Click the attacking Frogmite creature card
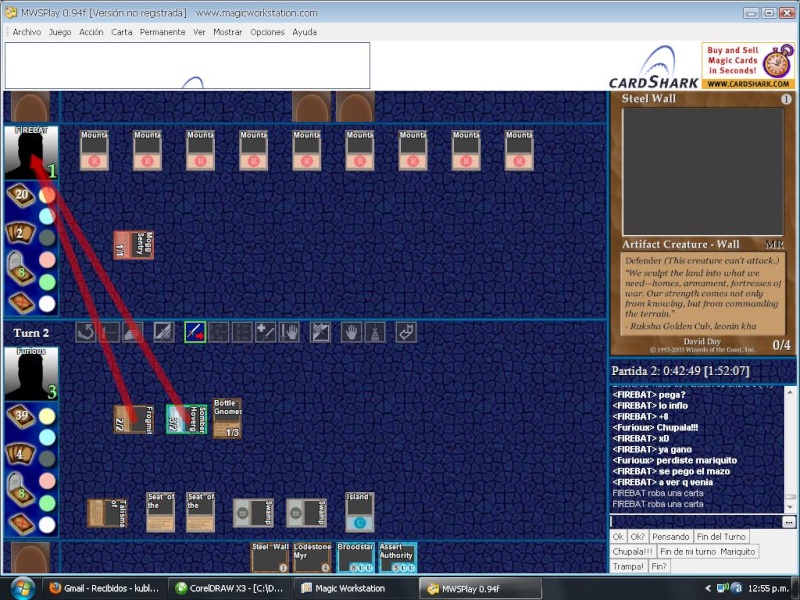This screenshot has height=600, width=800. tap(134, 419)
